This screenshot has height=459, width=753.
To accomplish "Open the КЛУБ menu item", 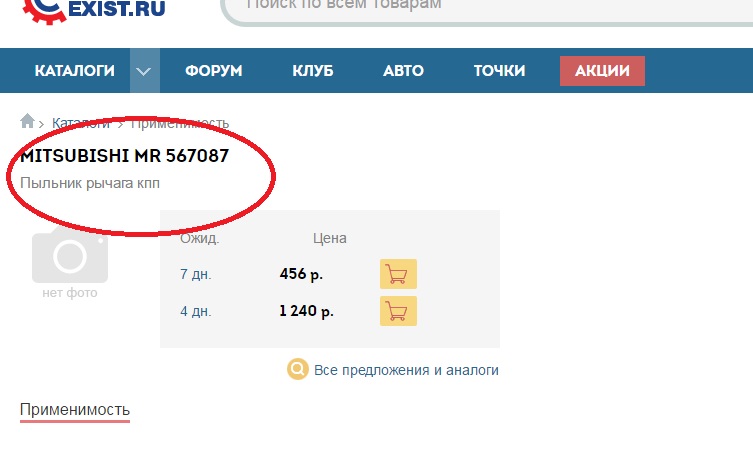I will (313, 71).
